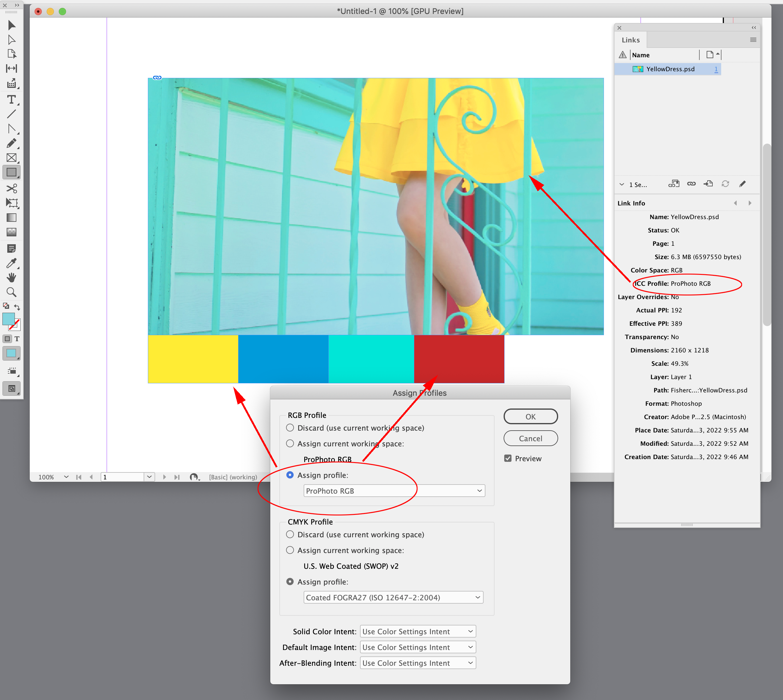
Task: Select the Scissors tool
Action: 12,188
